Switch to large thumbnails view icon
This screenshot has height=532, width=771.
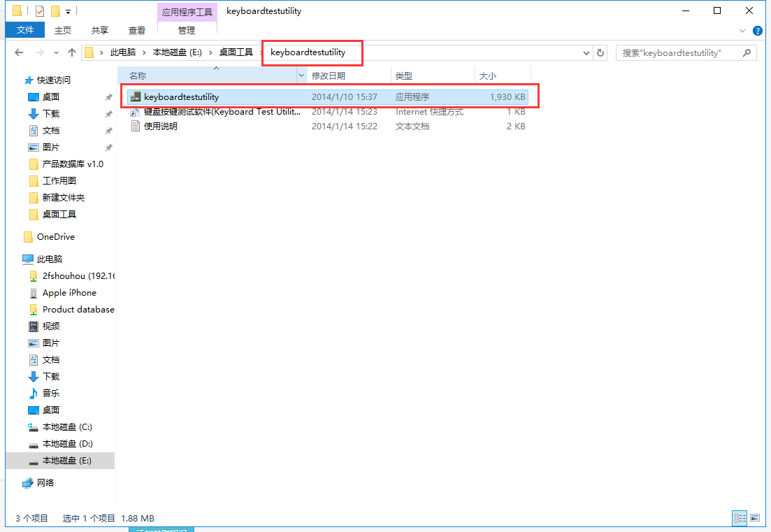click(x=755, y=518)
